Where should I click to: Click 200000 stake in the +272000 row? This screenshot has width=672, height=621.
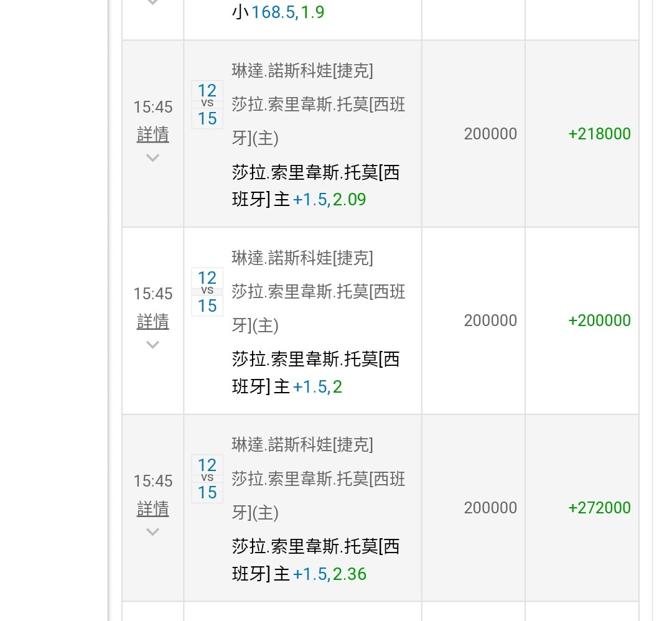pos(490,508)
